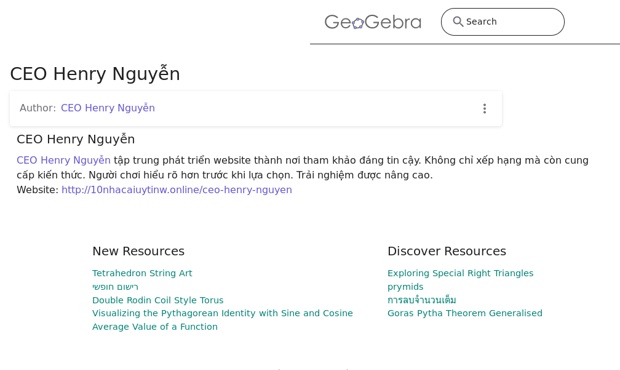The image size is (620, 370).
Task: Click the subheading CEO Henry Nguyễn above description
Action: pos(76,139)
